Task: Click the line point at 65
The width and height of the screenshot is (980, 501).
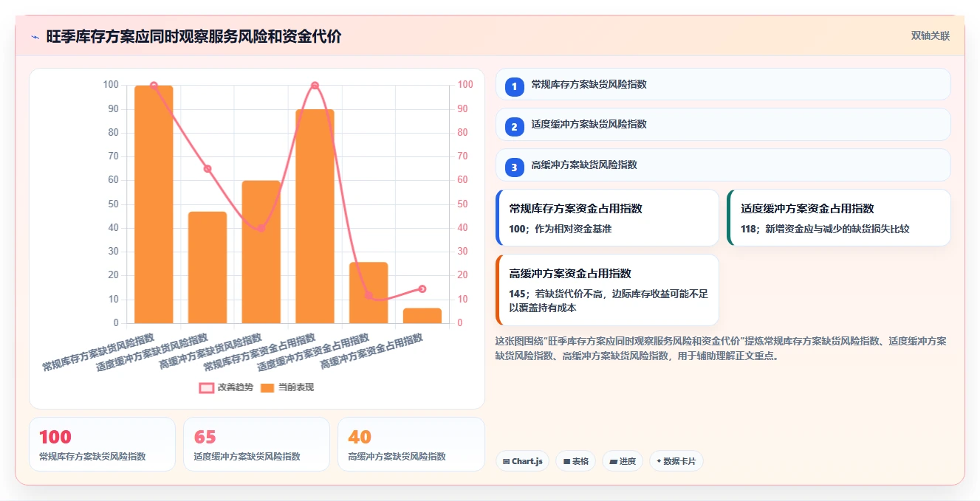Action: [208, 169]
